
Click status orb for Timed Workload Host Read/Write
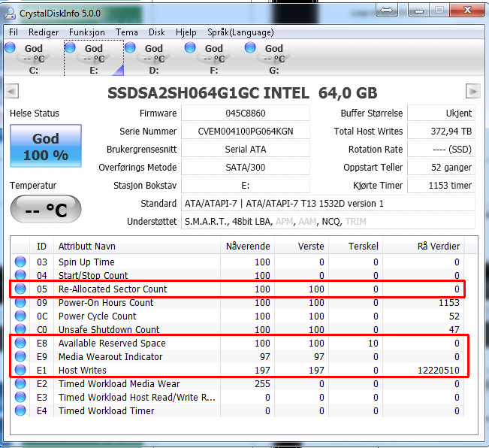point(20,397)
